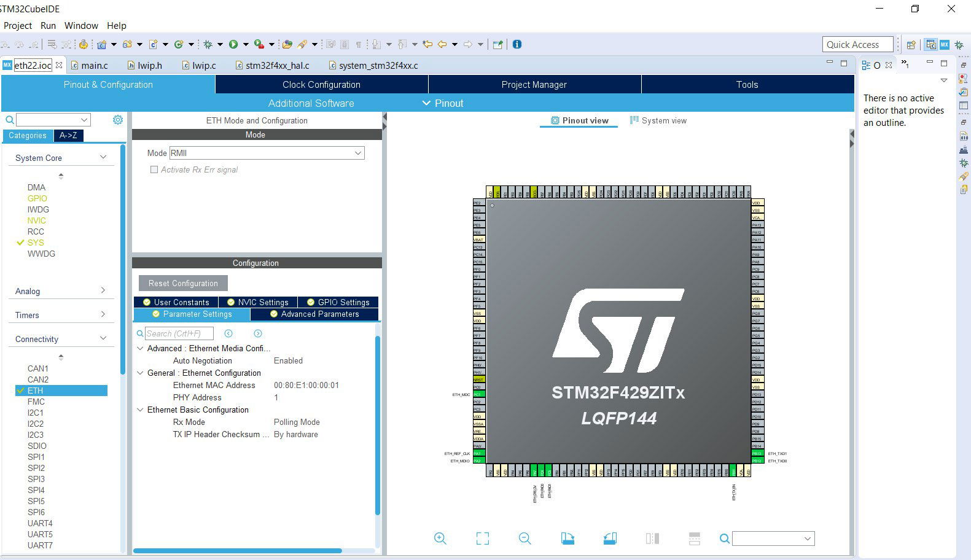
Task: Click search icon beside category search box
Action: [10, 120]
